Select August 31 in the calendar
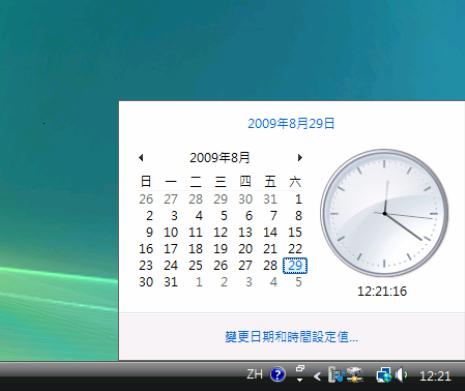This screenshot has width=465, height=391. 171,282
